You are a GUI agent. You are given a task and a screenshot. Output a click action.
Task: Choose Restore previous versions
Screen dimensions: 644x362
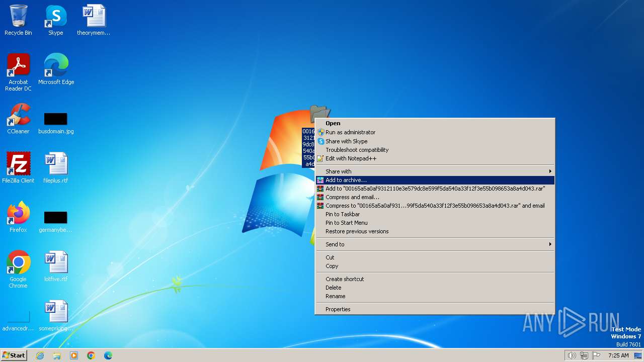click(x=435, y=231)
